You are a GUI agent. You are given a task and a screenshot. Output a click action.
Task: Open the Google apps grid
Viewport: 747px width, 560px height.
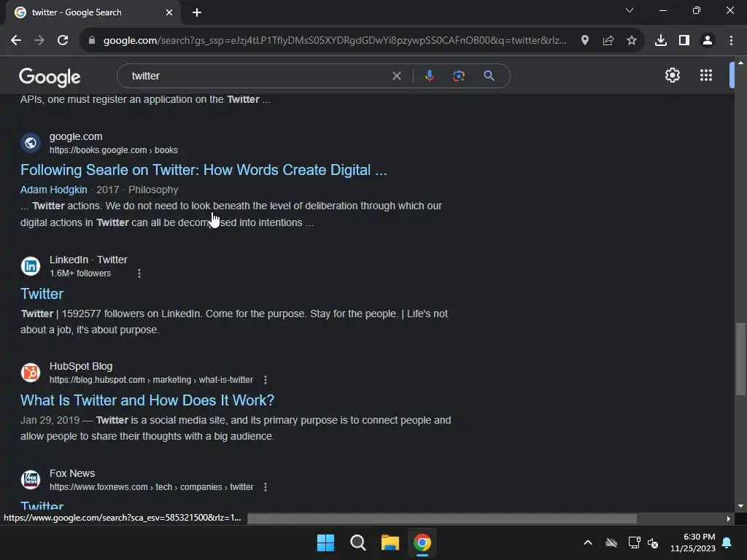click(706, 75)
